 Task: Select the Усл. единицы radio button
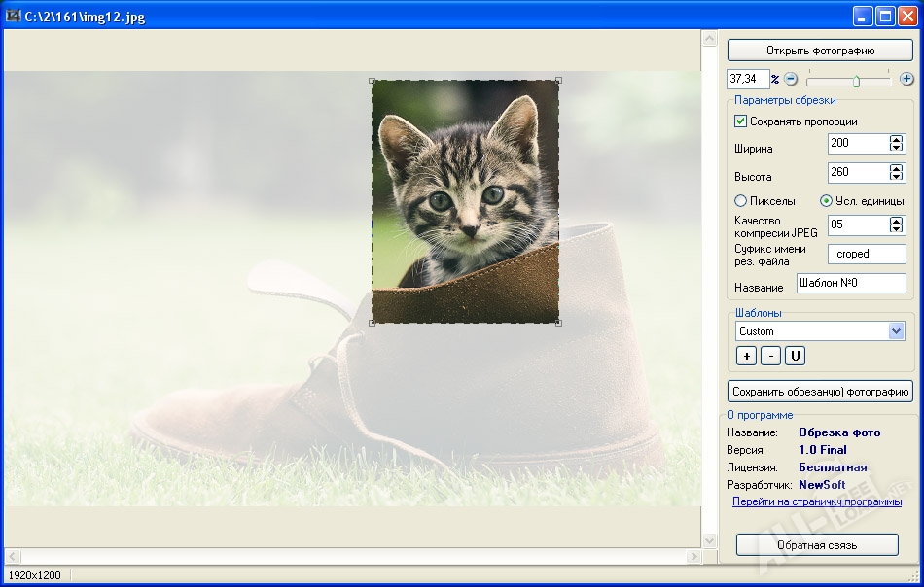[x=827, y=201]
